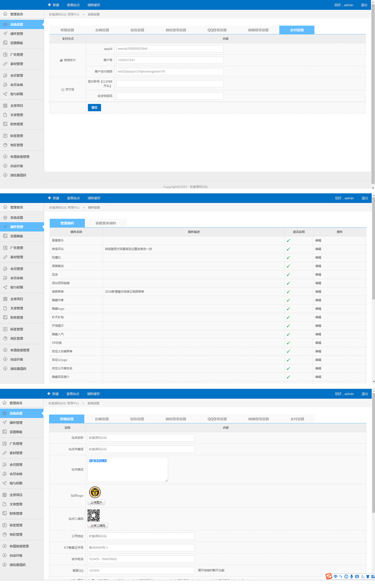The width and height of the screenshot is (375, 588).
Task: Click the highlighted 插件管理 sidebar icon
Action: [x=5, y=227]
